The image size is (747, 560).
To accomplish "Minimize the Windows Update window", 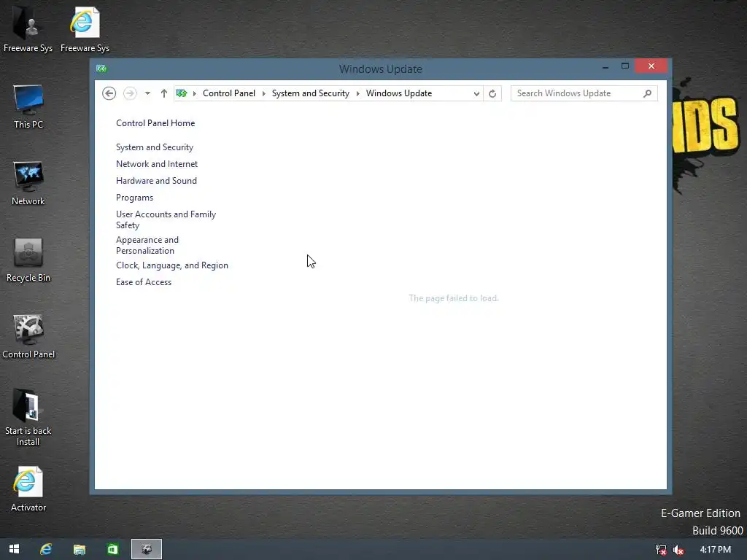I will coord(605,66).
